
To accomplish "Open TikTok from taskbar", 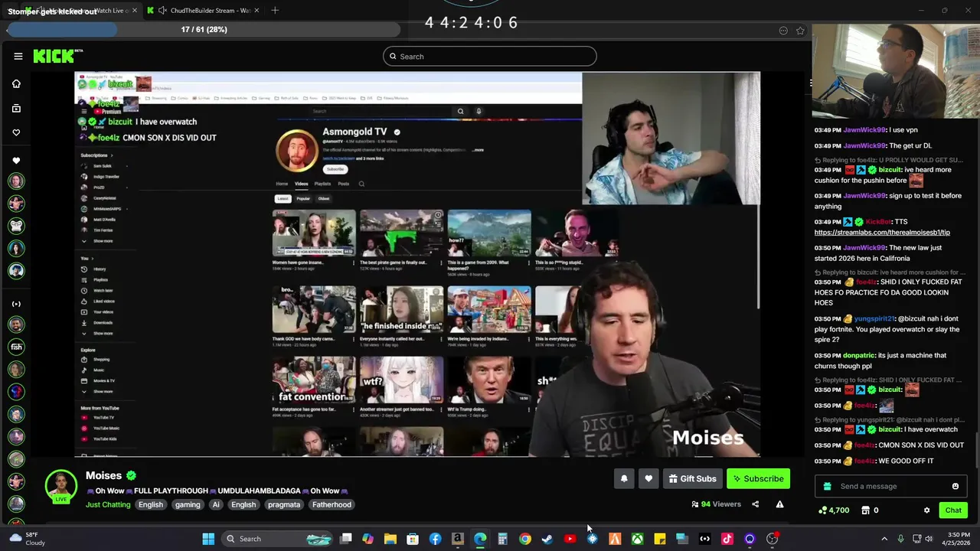I will coord(727,539).
